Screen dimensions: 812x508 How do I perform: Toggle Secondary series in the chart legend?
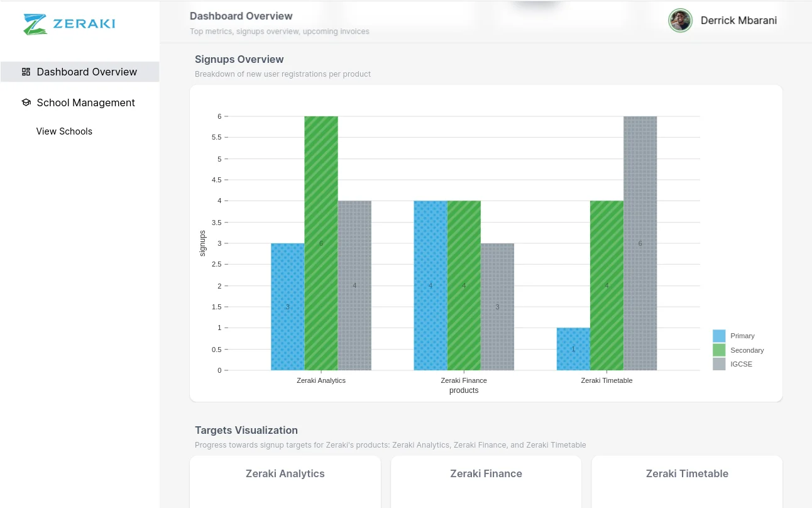pyautogui.click(x=719, y=350)
